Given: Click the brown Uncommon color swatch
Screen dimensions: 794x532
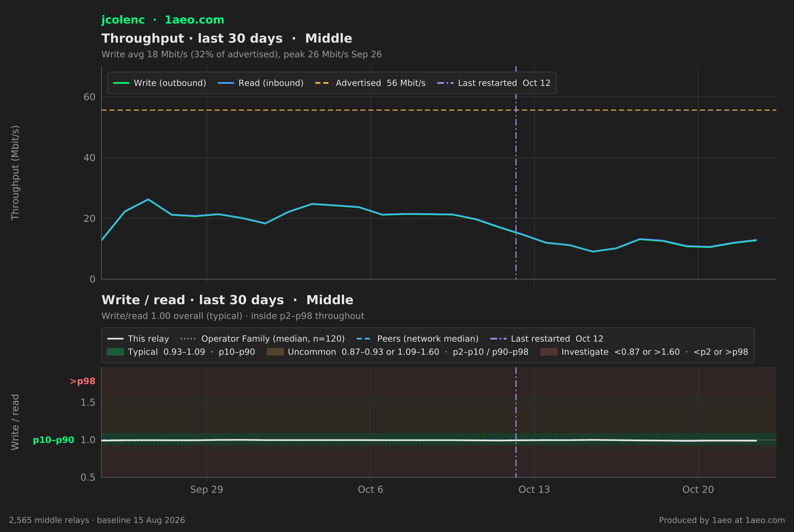Looking at the screenshot, I should pos(275,352).
